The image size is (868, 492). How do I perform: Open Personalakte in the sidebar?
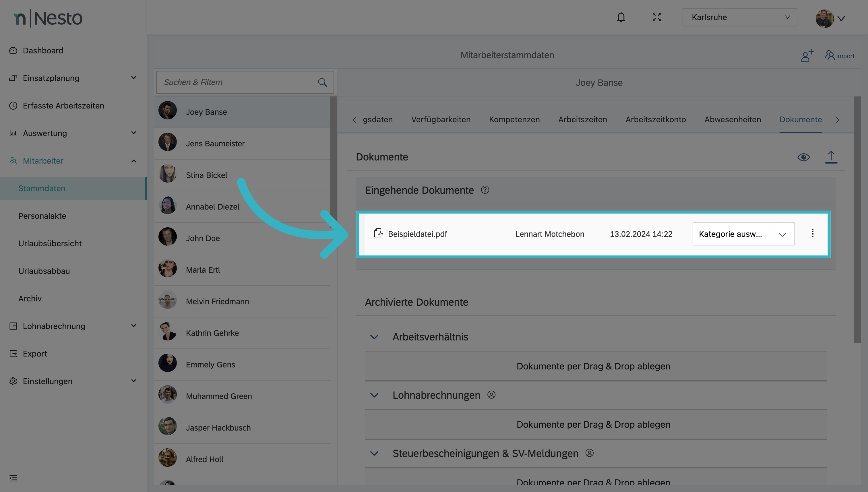[42, 216]
